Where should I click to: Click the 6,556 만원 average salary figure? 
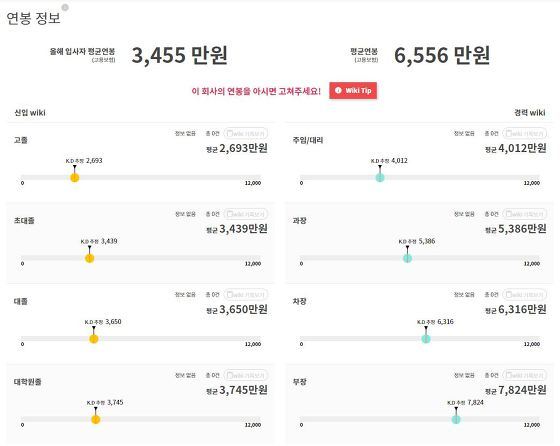pyautogui.click(x=442, y=55)
